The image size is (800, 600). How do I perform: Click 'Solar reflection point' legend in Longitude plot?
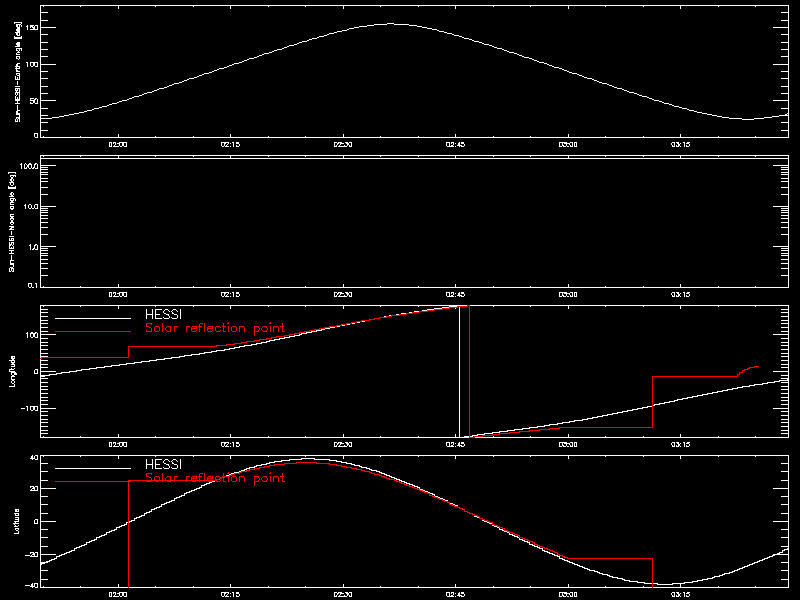pos(215,328)
